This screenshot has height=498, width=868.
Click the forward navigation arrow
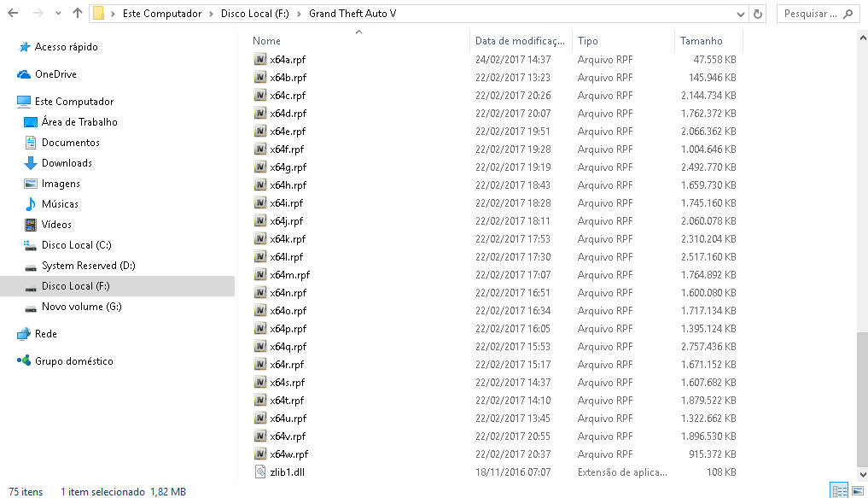(x=38, y=13)
